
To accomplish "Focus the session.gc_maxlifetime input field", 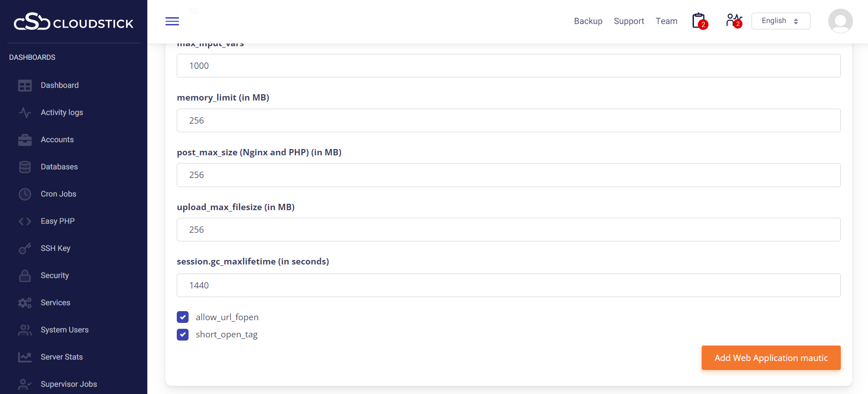I will (x=508, y=285).
